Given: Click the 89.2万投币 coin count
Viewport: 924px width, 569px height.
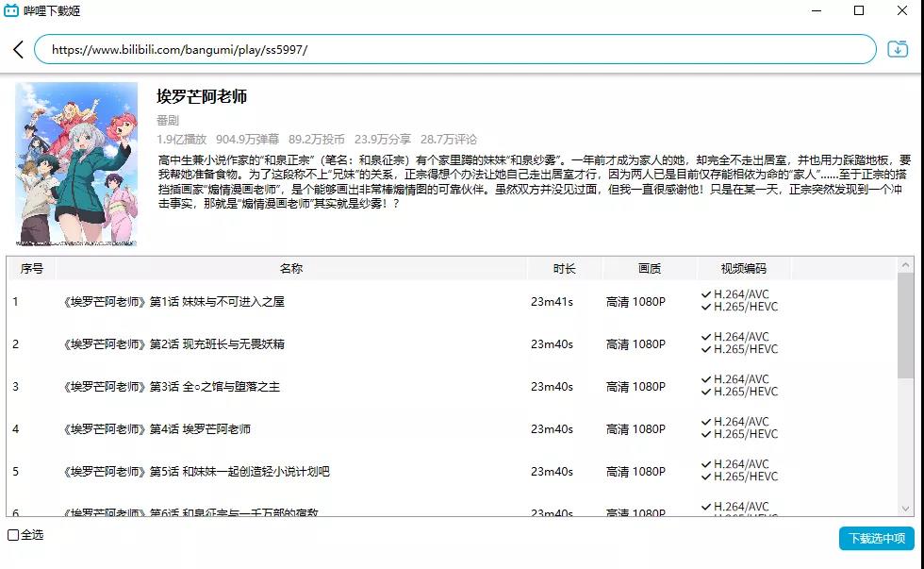Looking at the screenshot, I should coord(317,139).
